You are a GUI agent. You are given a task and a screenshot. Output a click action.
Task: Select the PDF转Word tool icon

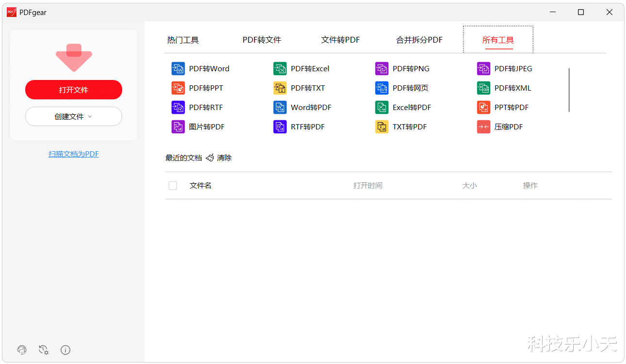pyautogui.click(x=178, y=68)
